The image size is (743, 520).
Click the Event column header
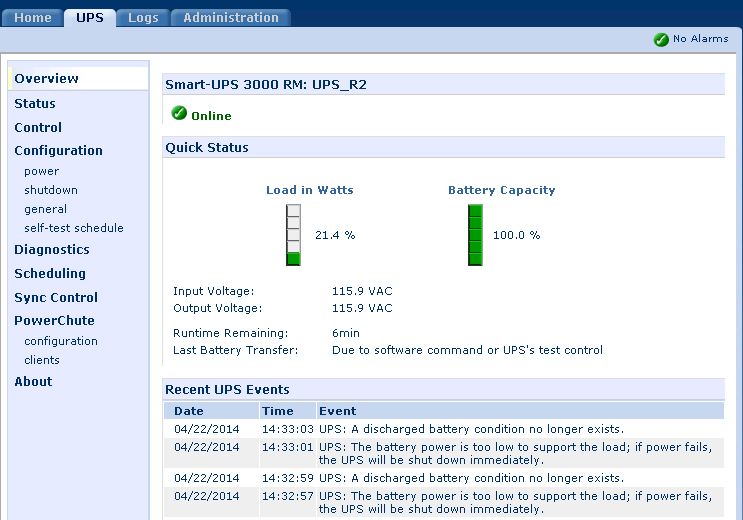(337, 411)
